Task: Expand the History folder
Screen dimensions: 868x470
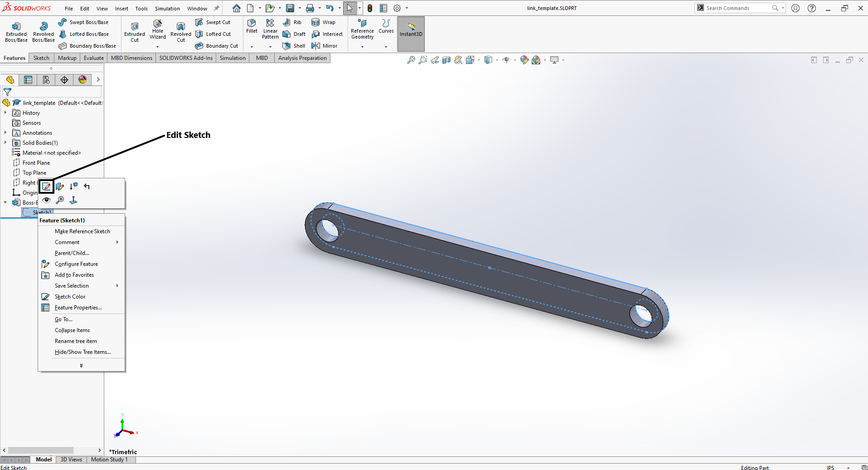Action: 5,113
